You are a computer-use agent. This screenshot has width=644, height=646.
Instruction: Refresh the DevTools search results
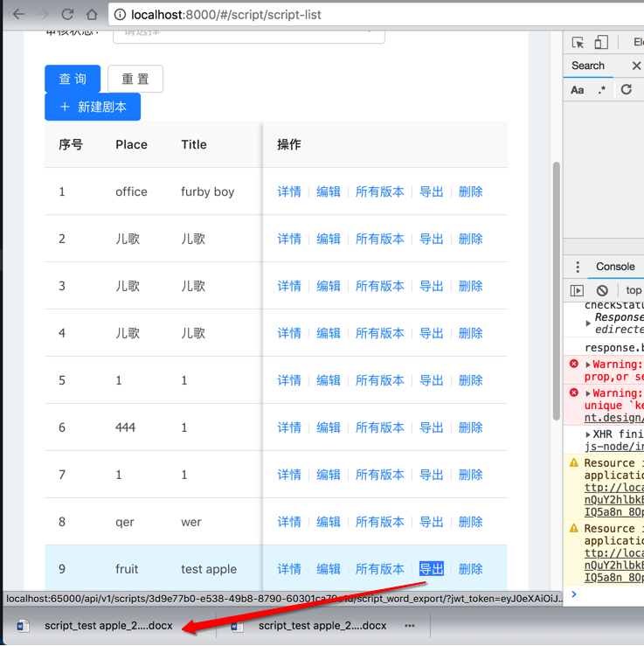tap(627, 89)
